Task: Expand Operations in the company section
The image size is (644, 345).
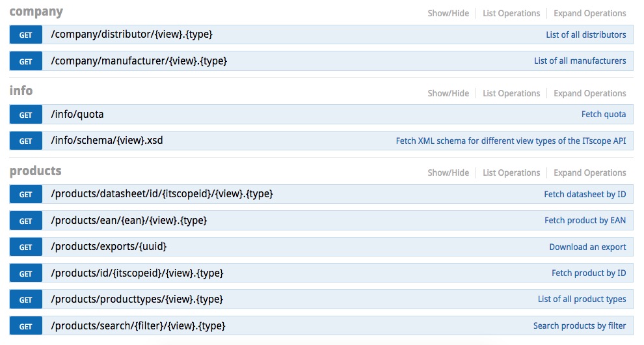Action: click(x=590, y=13)
